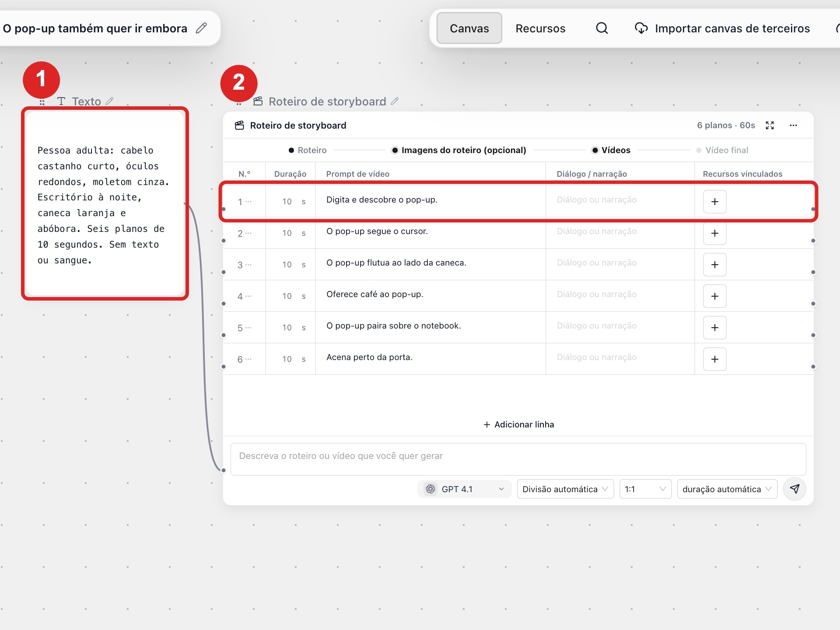Go to Imagens do roteiro (opcional) step
The height and width of the screenshot is (630, 840).
pyautogui.click(x=459, y=150)
